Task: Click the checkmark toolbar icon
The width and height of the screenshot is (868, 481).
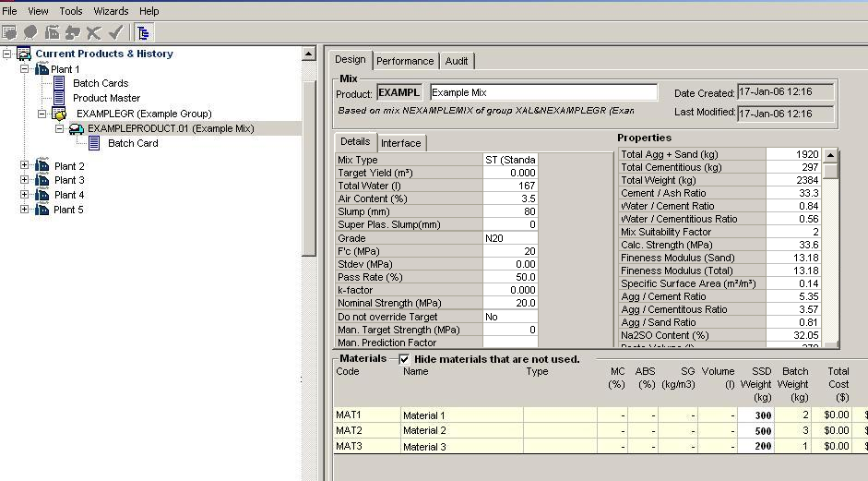Action: [x=115, y=32]
